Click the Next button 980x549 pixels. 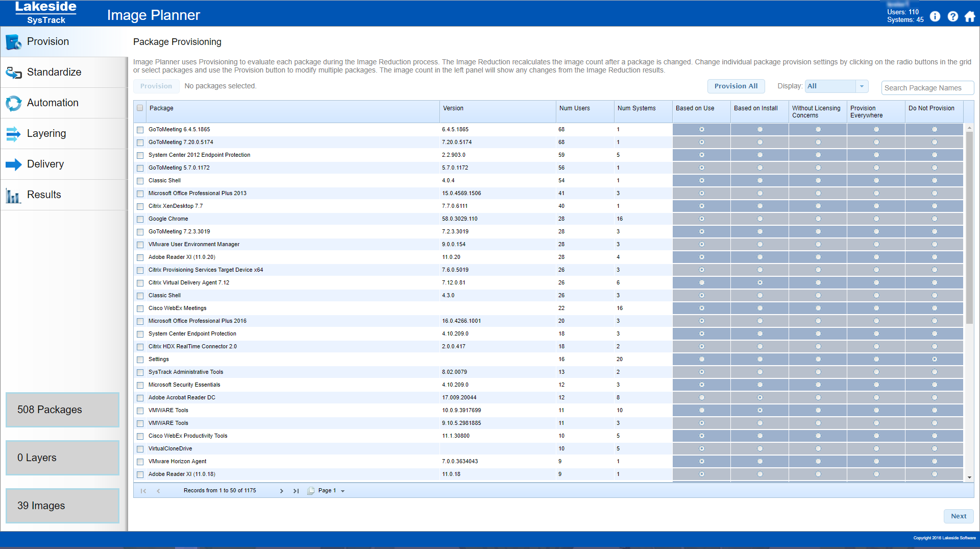pos(959,516)
